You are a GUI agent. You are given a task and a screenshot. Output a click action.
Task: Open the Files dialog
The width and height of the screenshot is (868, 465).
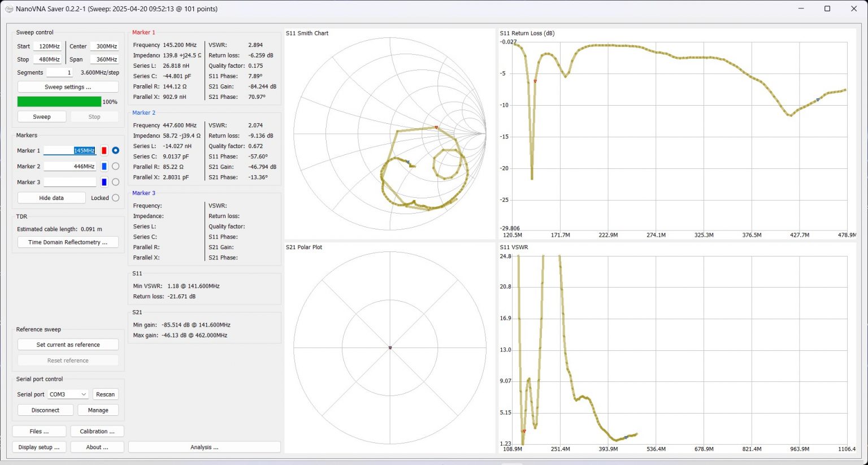39,431
